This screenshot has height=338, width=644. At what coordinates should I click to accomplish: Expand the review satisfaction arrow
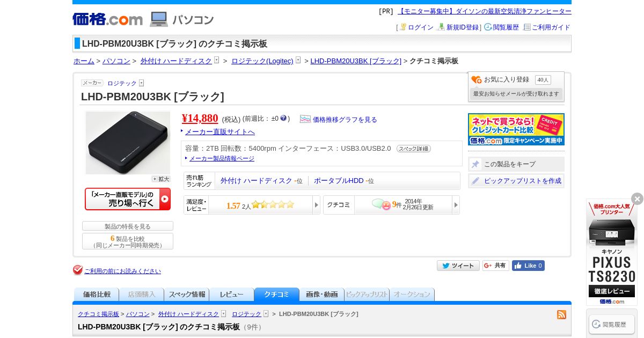pyautogui.click(x=316, y=205)
